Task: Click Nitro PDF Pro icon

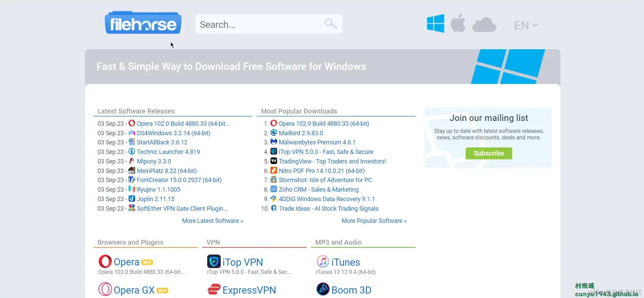Action: pos(274,171)
